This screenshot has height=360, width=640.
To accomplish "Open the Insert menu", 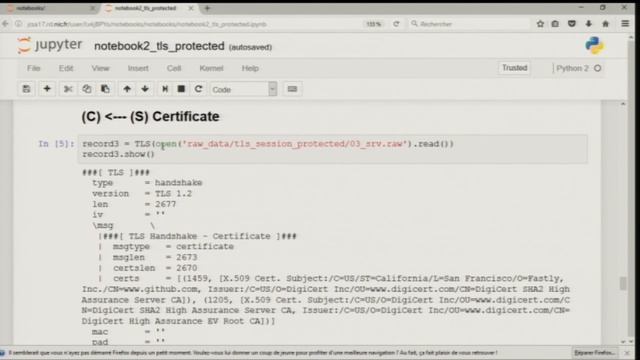I will pyautogui.click(x=138, y=68).
